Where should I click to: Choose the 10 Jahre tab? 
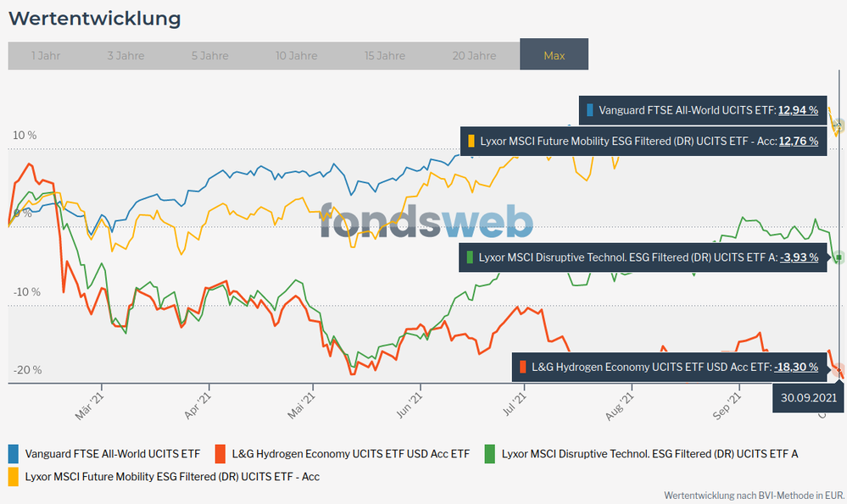(x=296, y=56)
